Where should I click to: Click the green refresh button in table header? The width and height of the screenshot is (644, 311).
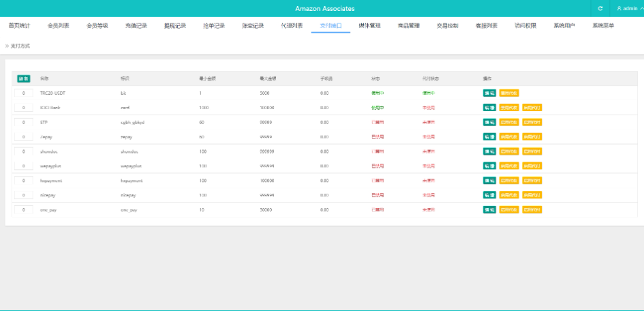(23, 78)
